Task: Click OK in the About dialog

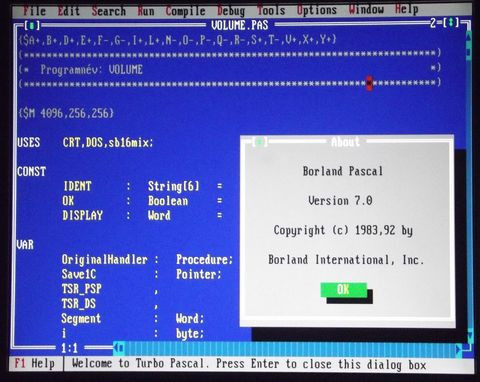Action: (x=343, y=290)
